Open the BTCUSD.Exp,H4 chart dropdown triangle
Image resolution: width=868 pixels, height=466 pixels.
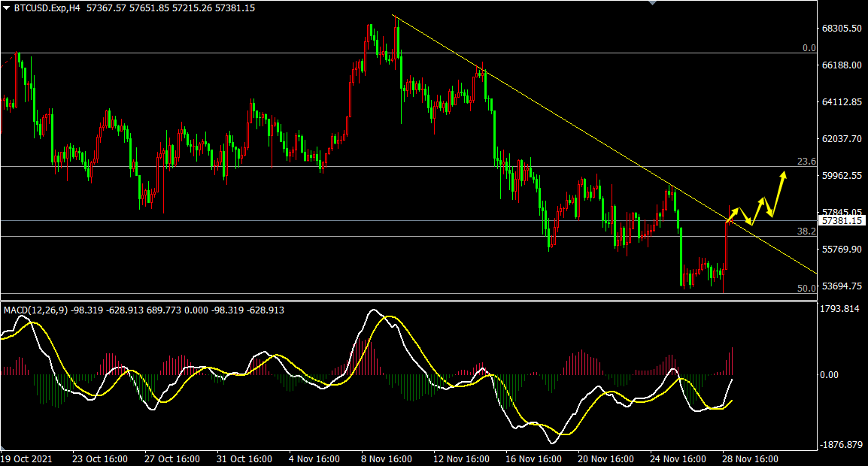(x=7, y=8)
